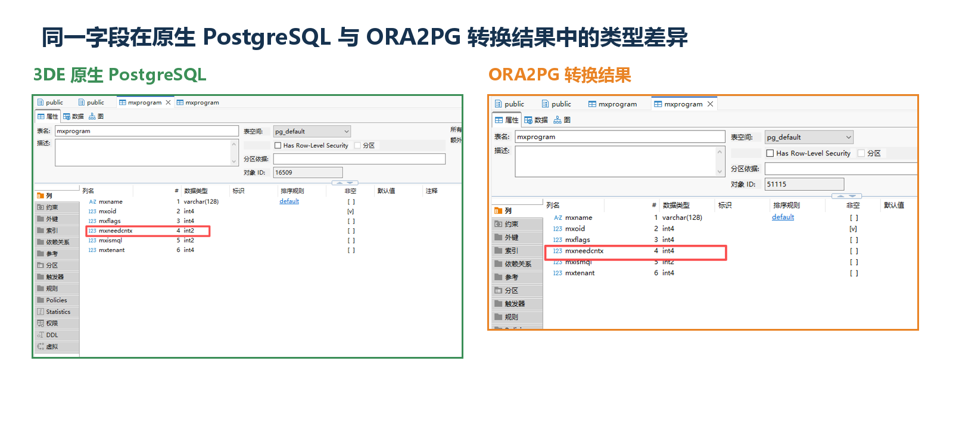Viewport: 953px width, 429px height.
Task: Toggle not-null mark for mxflags in ORA2PG panel
Action: pyautogui.click(x=853, y=239)
